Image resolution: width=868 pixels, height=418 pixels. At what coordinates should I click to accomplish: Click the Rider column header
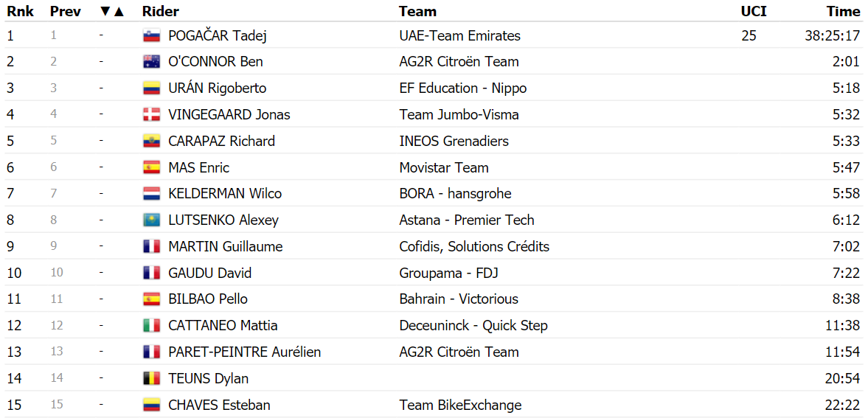(161, 11)
